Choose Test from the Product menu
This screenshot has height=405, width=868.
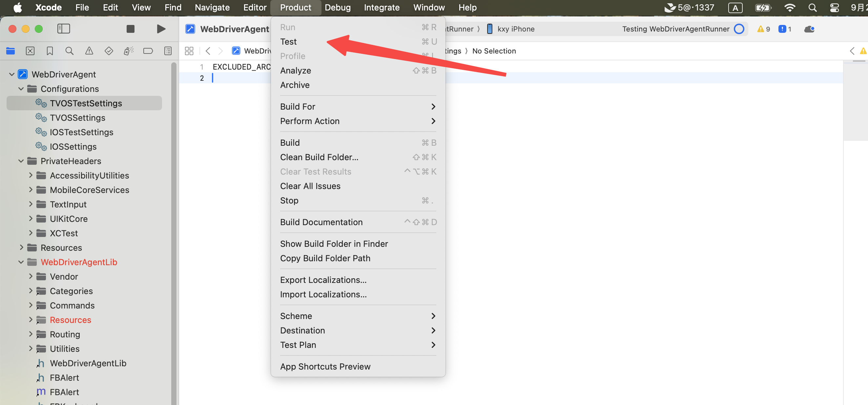(288, 41)
